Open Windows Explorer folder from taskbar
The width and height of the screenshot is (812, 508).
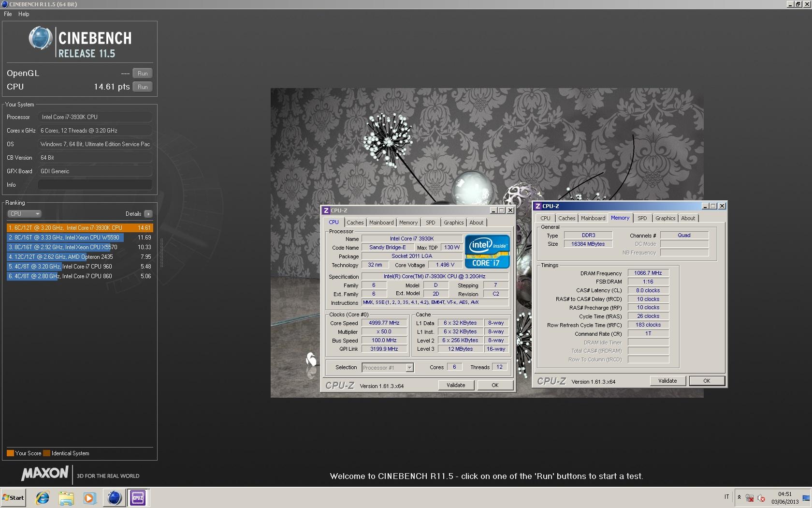pos(66,497)
